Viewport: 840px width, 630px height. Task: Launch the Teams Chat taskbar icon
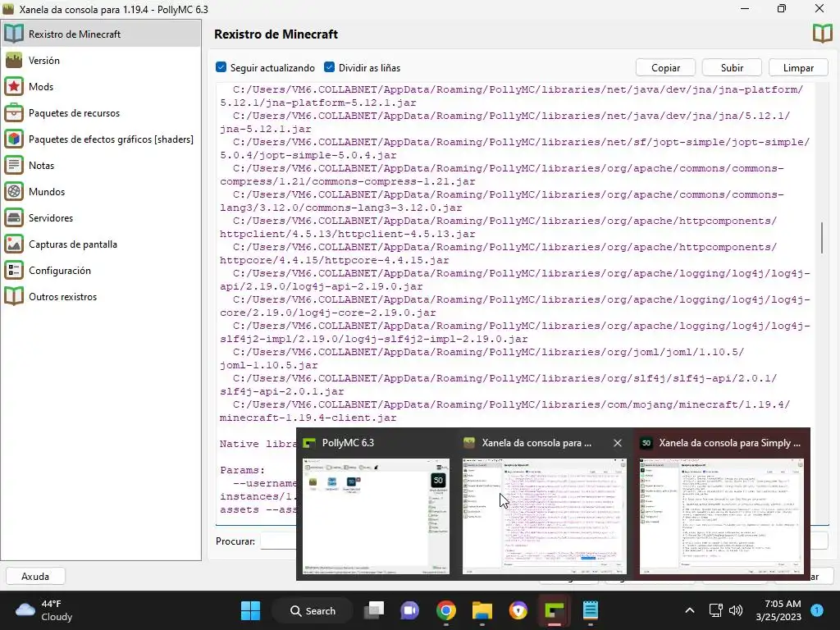click(x=410, y=610)
